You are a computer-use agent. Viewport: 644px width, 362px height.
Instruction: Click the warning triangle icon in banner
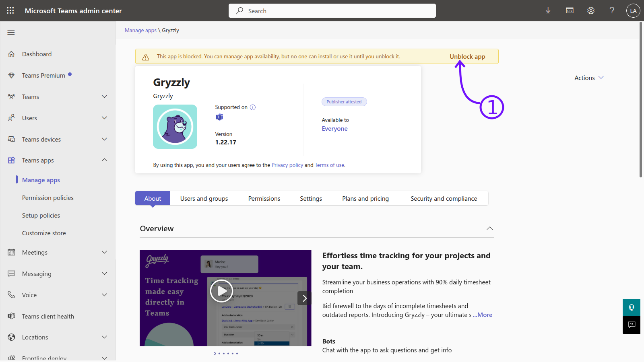[x=146, y=57]
